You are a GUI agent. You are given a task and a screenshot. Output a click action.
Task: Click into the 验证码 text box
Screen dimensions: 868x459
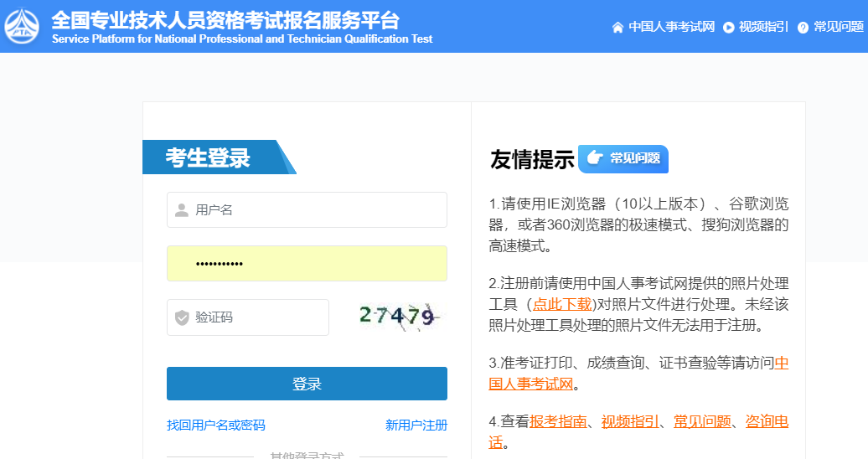tap(258, 317)
